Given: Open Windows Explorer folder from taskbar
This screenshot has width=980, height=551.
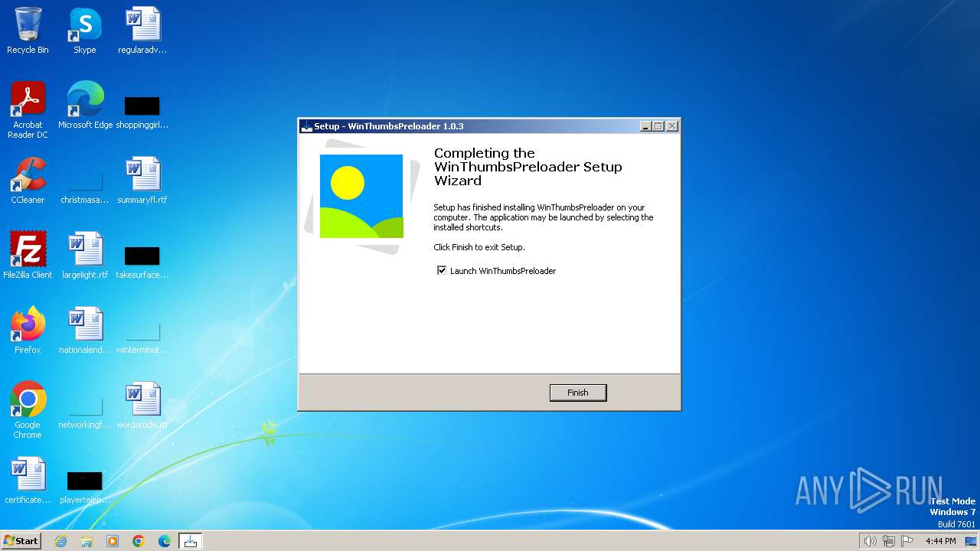Looking at the screenshot, I should 87,541.
